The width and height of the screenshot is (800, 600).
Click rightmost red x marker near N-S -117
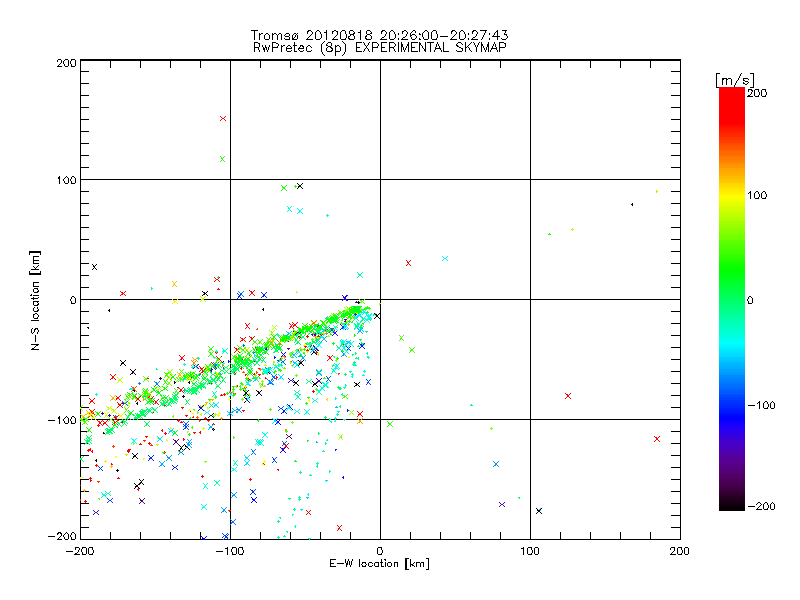657,439
